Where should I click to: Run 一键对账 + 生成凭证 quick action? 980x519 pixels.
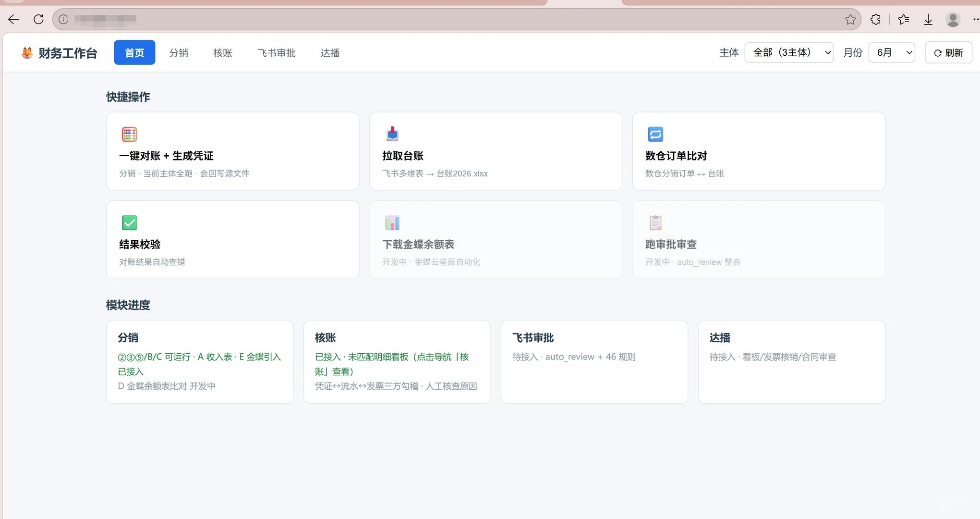pos(232,151)
